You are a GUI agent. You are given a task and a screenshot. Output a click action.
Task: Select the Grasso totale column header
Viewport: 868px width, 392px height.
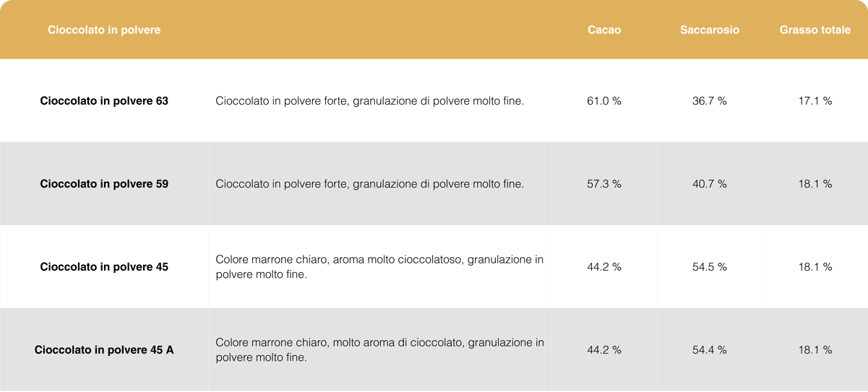(815, 30)
